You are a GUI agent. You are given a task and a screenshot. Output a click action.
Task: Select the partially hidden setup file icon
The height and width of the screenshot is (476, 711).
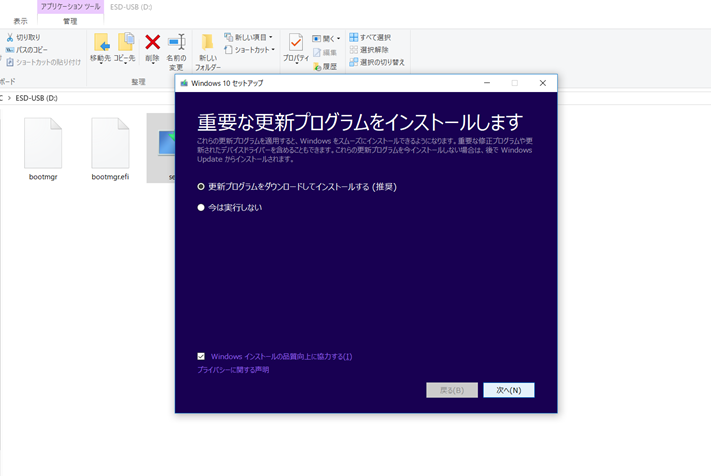click(166, 142)
